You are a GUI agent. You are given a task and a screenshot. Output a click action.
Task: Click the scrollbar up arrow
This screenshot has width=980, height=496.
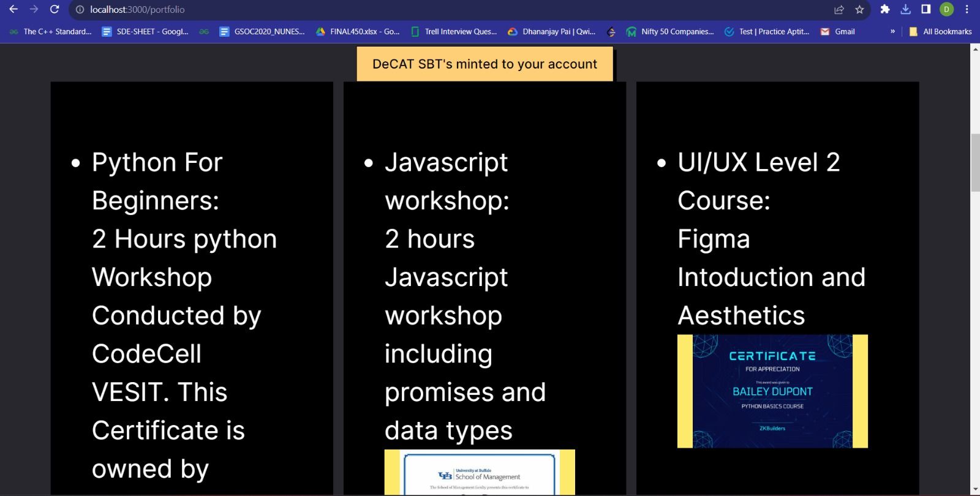975,49
